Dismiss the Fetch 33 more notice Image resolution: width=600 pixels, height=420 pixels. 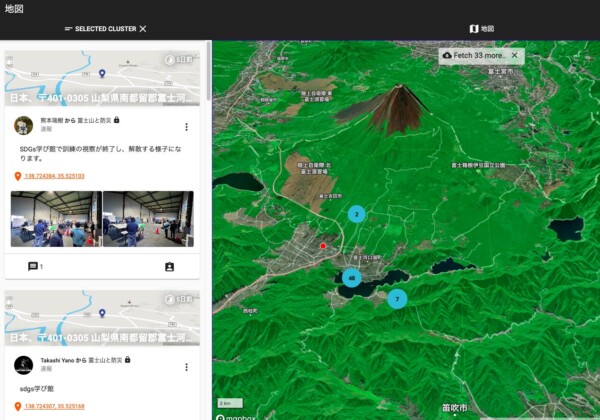point(515,55)
